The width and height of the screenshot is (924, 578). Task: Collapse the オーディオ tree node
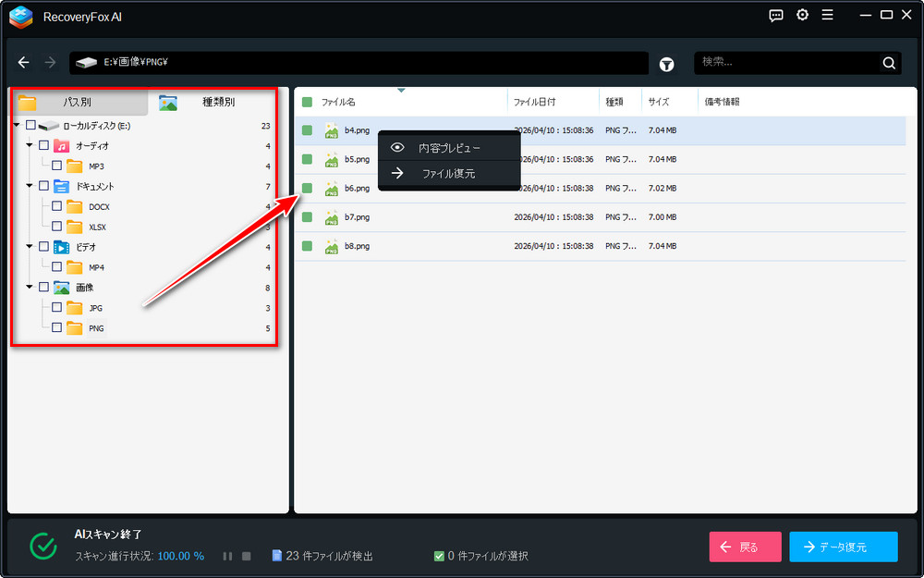[30, 145]
